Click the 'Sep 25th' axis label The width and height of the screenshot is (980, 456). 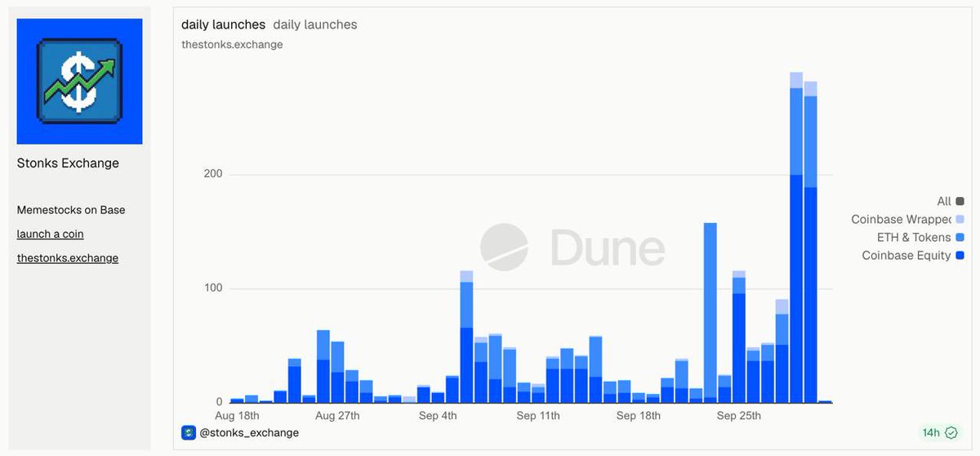(x=739, y=416)
